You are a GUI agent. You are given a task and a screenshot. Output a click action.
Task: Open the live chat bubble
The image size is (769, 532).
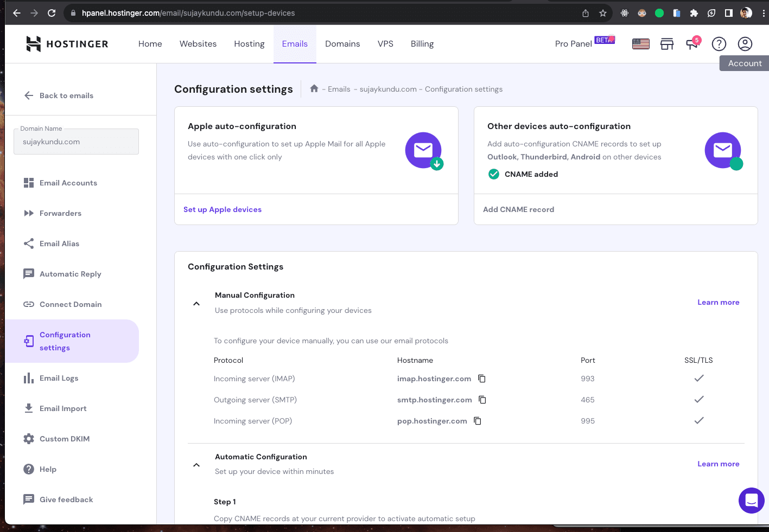pos(751,500)
